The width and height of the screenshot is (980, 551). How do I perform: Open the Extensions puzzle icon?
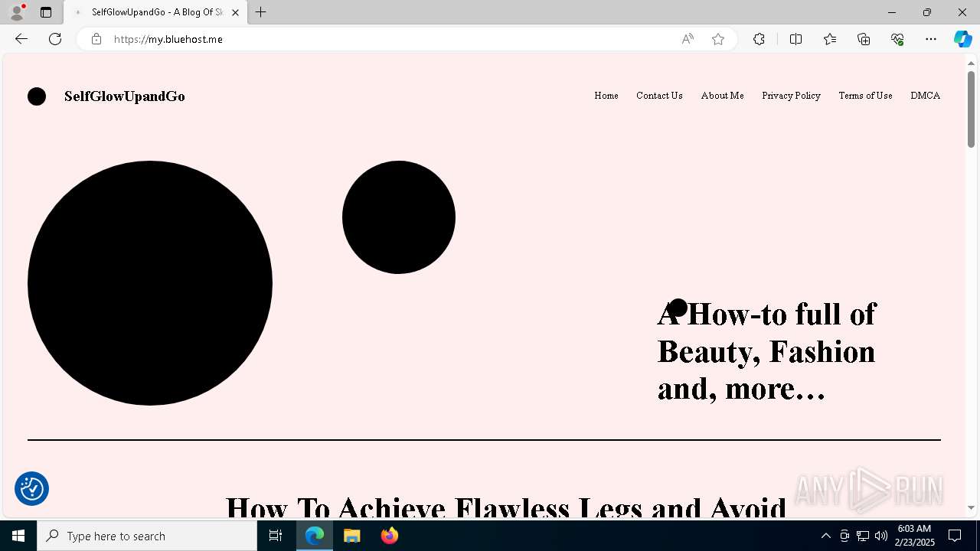[x=759, y=39]
